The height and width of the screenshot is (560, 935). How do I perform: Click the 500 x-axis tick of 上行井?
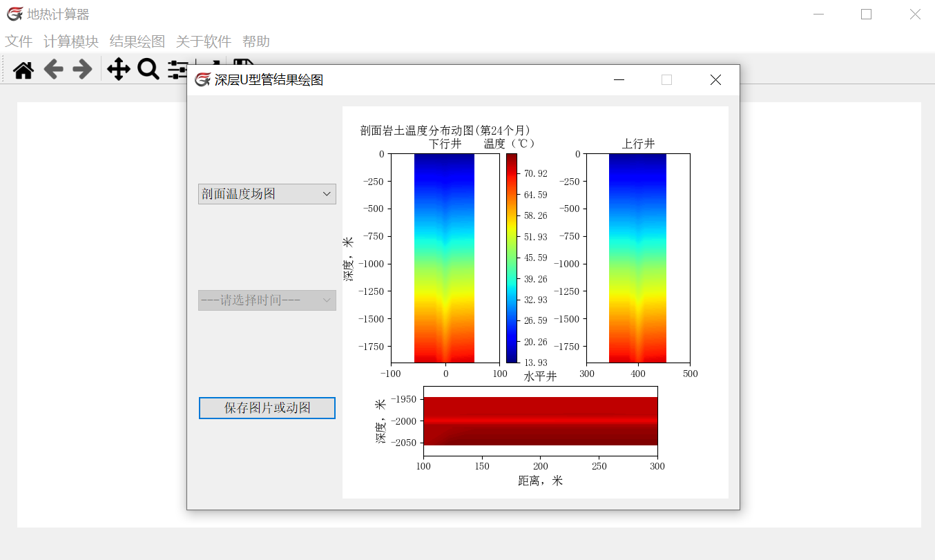[690, 374]
